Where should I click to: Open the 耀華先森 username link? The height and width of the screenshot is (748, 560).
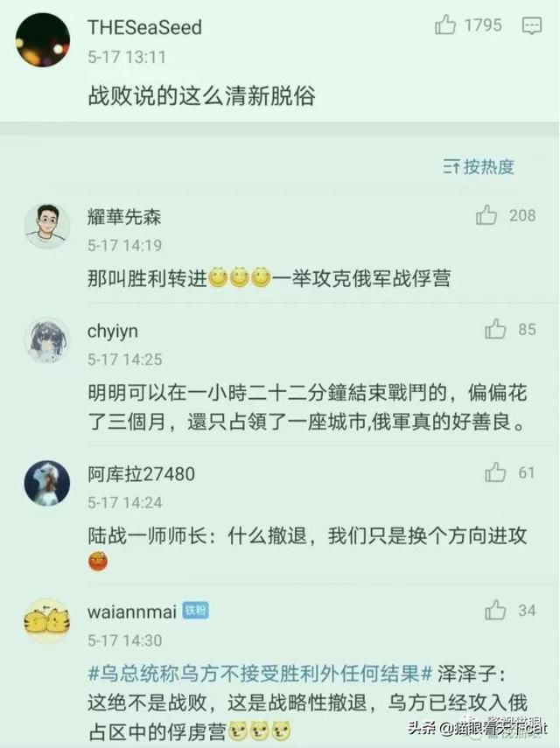click(124, 217)
